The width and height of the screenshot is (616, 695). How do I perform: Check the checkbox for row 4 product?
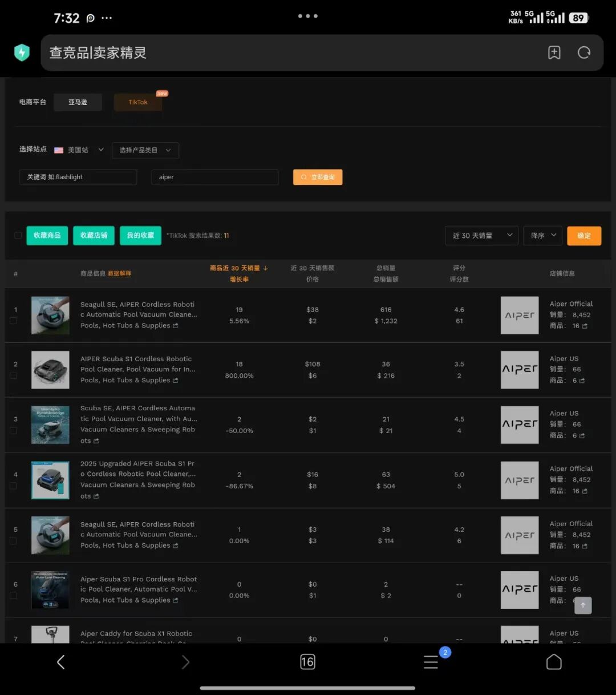point(13,486)
